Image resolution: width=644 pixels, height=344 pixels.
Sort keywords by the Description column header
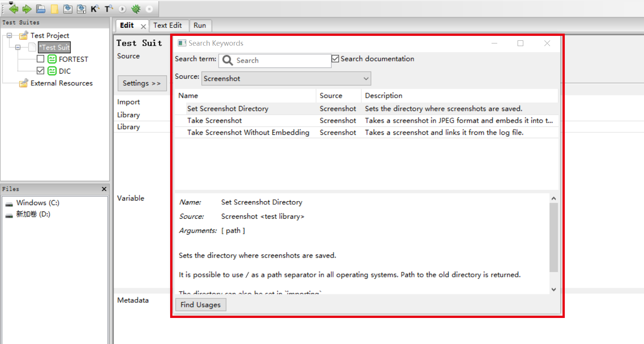pyautogui.click(x=460, y=96)
